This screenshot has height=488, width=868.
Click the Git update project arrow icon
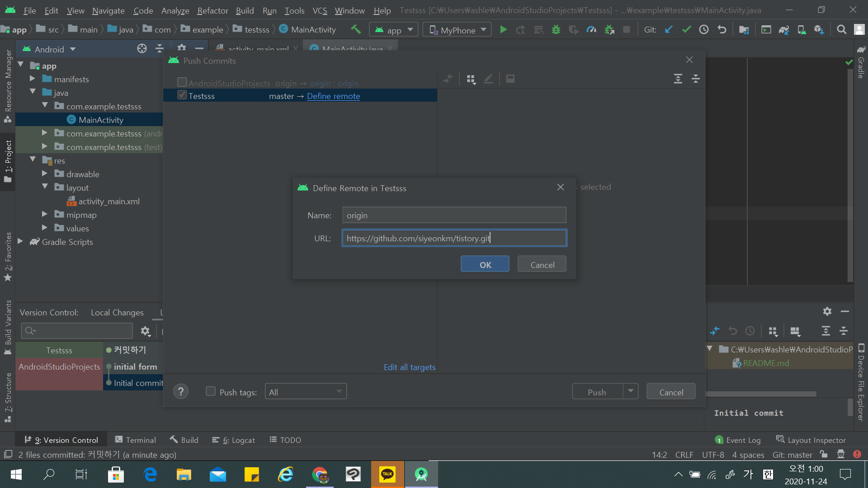pos(669,30)
